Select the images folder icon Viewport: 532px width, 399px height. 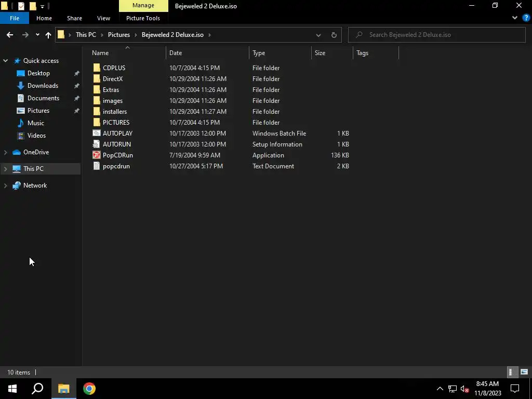[97, 100]
